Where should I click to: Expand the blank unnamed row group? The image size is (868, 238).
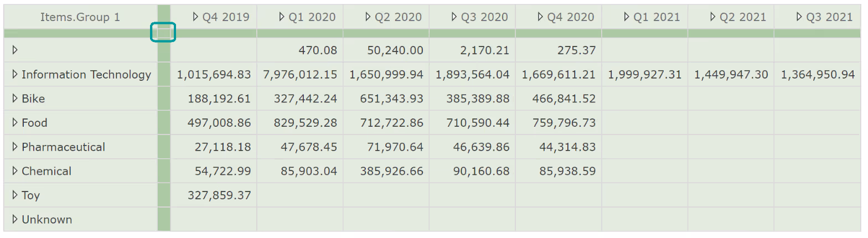(15, 50)
